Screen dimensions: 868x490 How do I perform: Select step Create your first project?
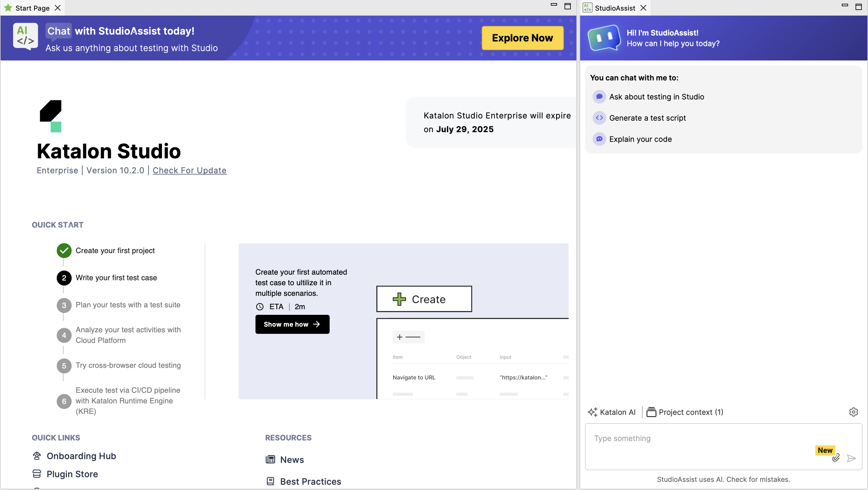(115, 250)
